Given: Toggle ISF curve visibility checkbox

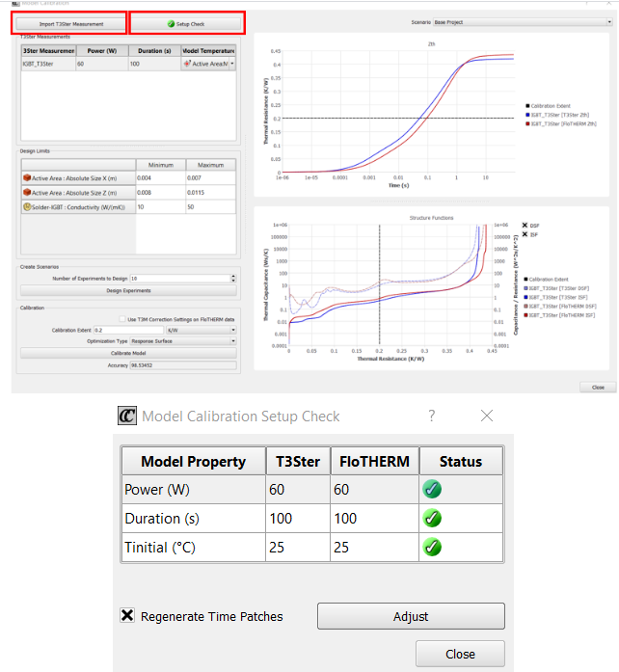Looking at the screenshot, I should (525, 234).
